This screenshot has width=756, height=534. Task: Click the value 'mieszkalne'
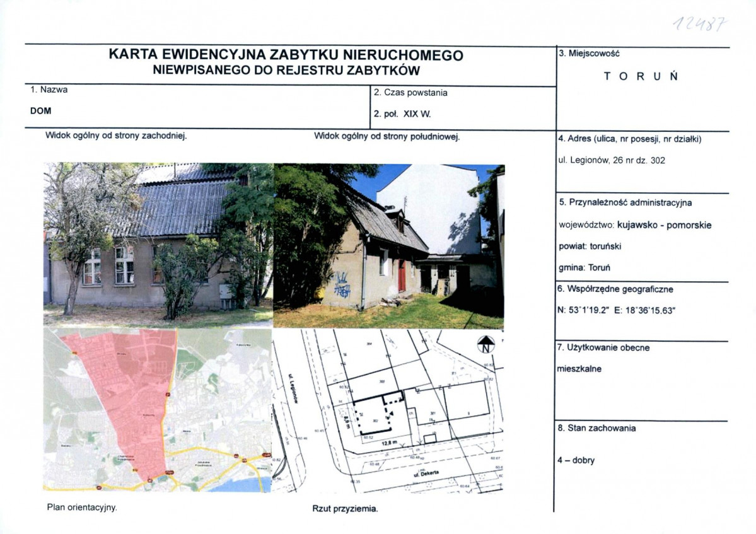click(x=579, y=369)
